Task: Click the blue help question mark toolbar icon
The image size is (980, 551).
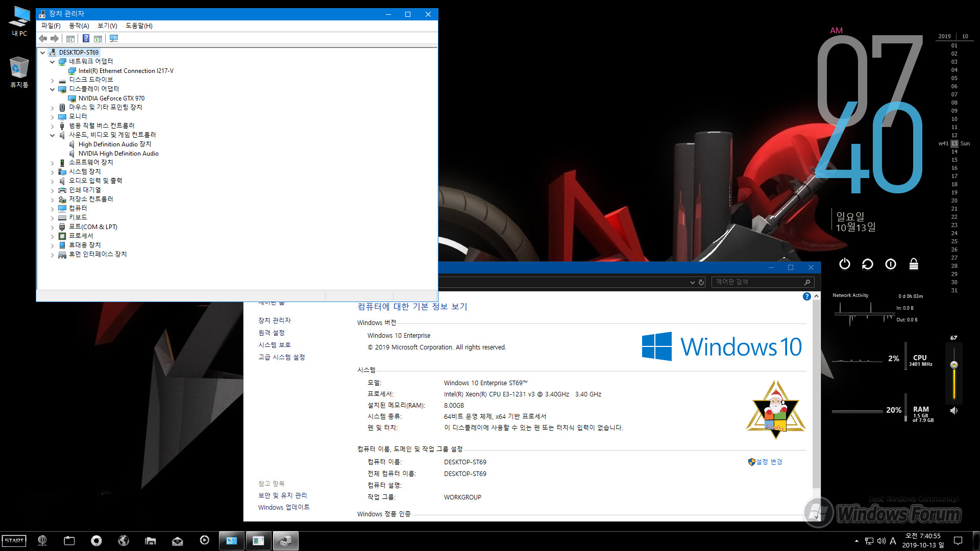Action: click(x=86, y=39)
